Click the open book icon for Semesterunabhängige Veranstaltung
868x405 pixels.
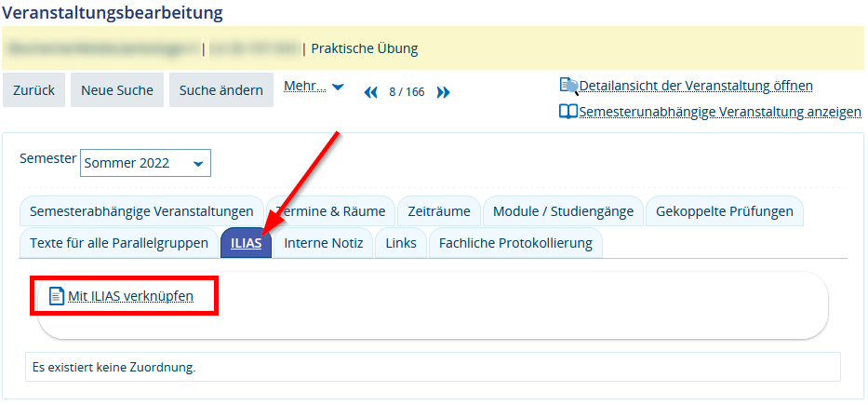coord(568,112)
